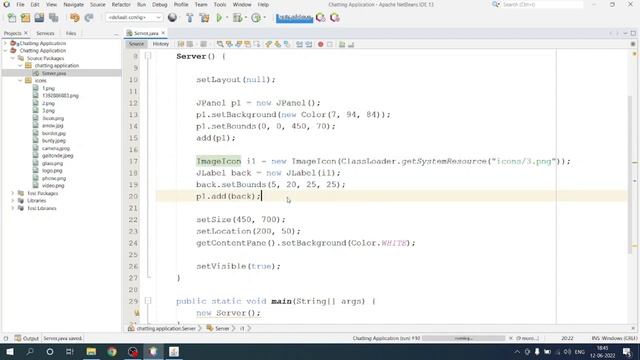Open the default config dropdown
Viewport: 640px width, 360px height.
pyautogui.click(x=134, y=18)
